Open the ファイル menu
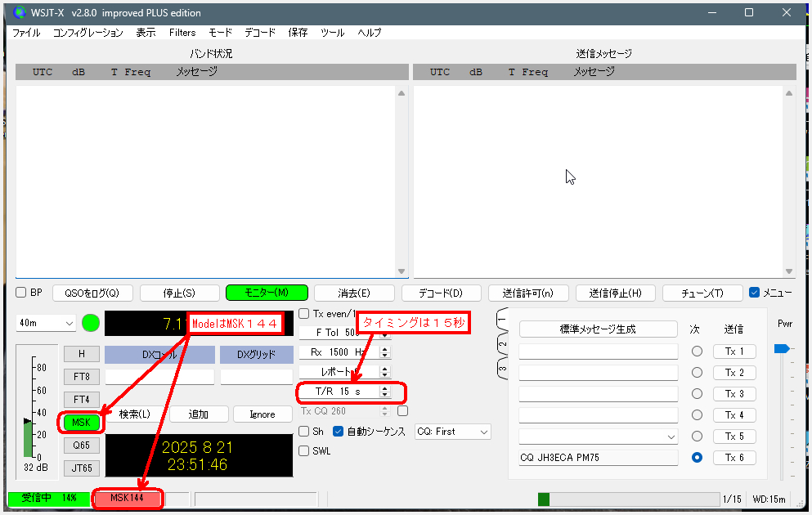This screenshot has width=812, height=515. click(x=26, y=33)
